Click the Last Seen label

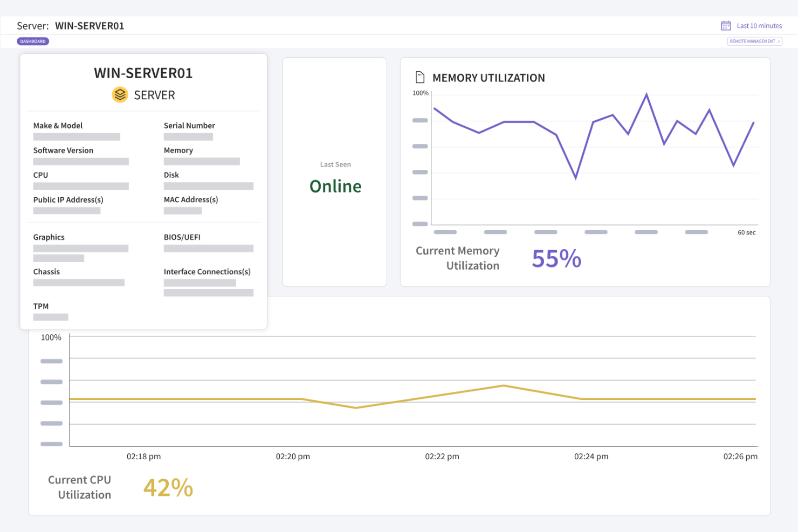pyautogui.click(x=335, y=164)
